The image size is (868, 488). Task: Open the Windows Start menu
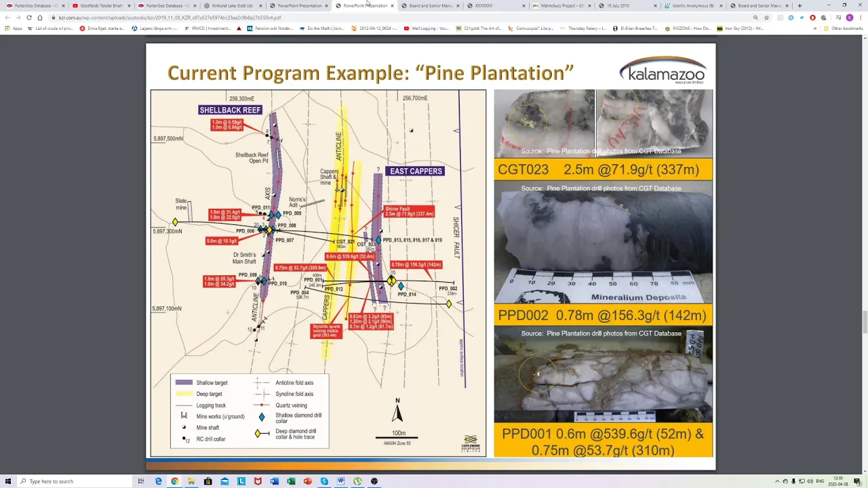7,481
